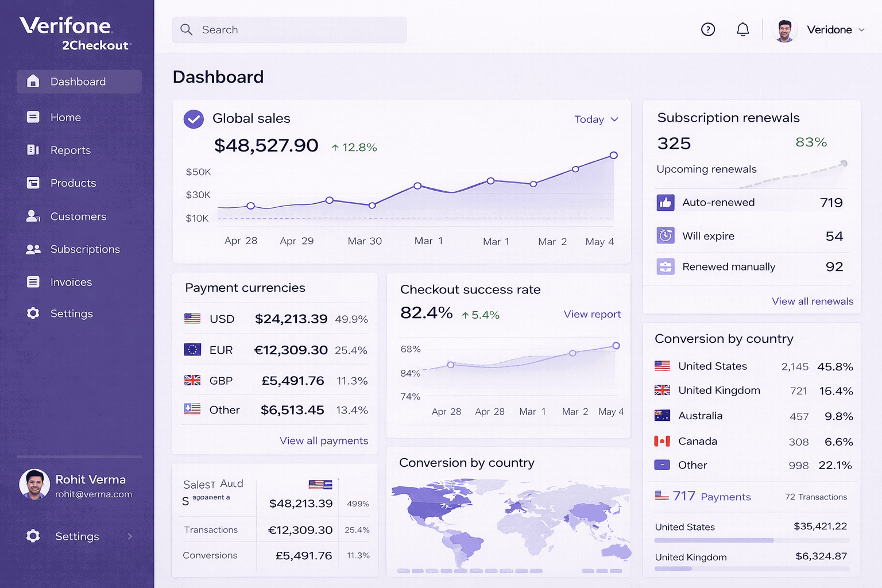Click the United States revenue progress bar
This screenshot has height=588, width=882.
751,540
